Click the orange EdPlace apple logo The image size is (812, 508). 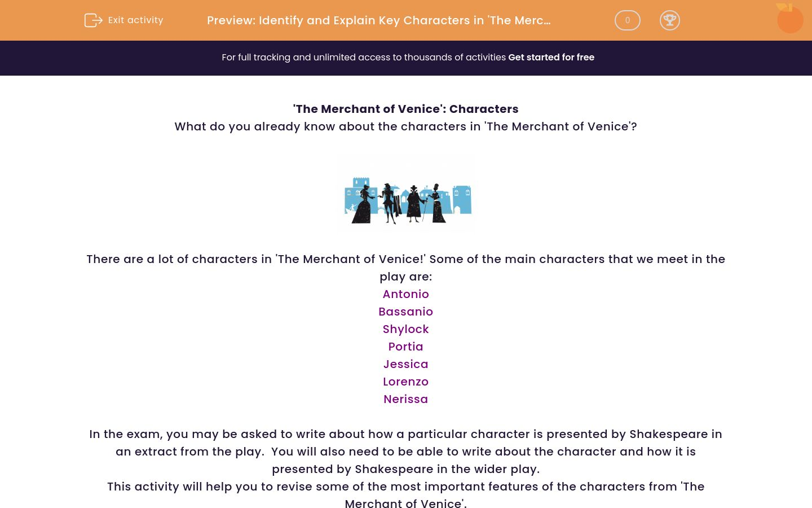789,18
